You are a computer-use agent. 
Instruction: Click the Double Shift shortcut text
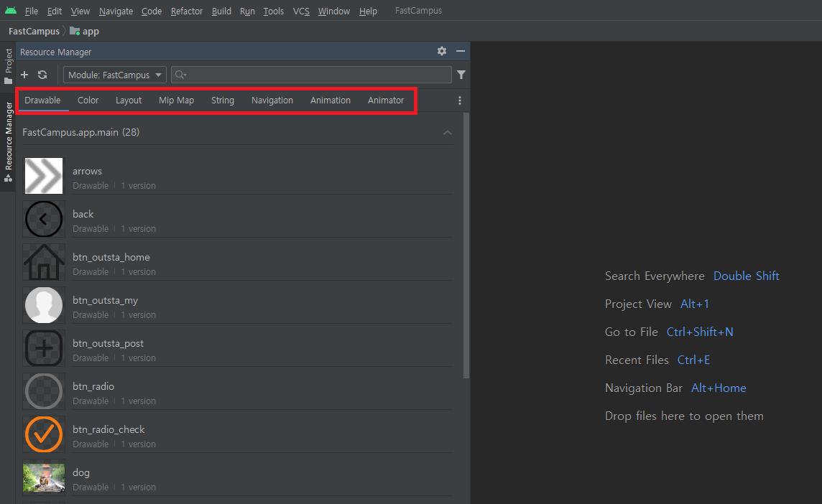pyautogui.click(x=746, y=276)
